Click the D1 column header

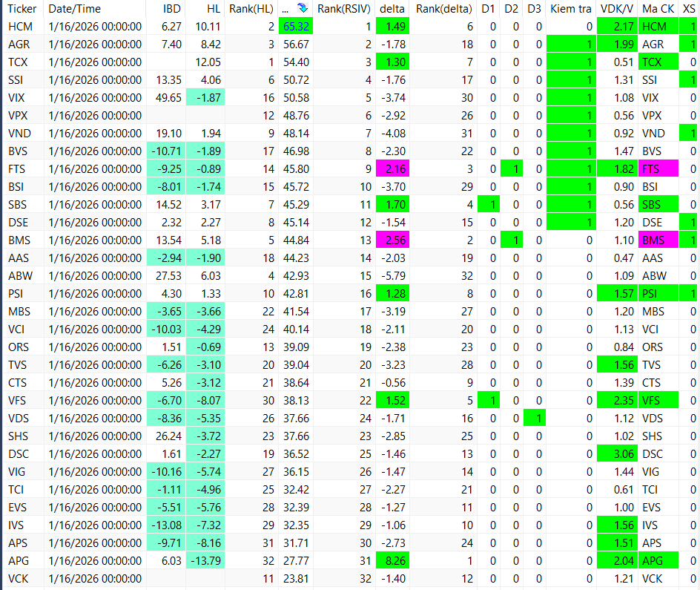(x=488, y=8)
